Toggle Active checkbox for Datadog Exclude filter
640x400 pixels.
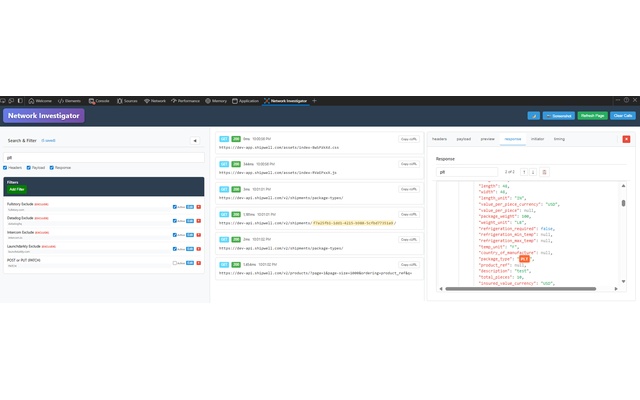coord(175,221)
